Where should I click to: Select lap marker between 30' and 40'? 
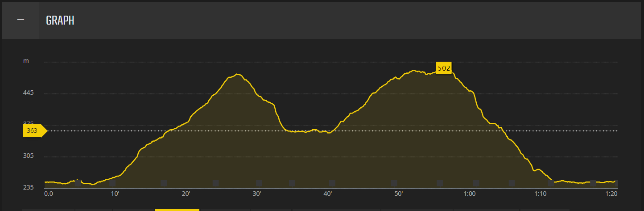292,183
